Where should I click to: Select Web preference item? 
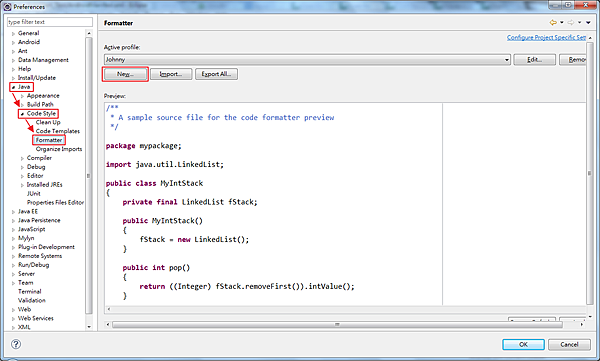[x=24, y=309]
